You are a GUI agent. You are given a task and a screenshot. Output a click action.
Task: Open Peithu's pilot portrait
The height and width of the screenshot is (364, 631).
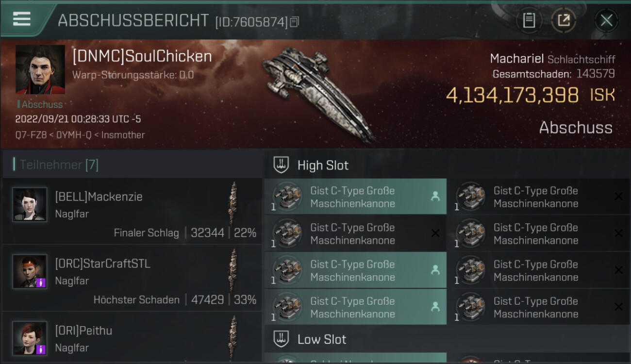(30, 338)
